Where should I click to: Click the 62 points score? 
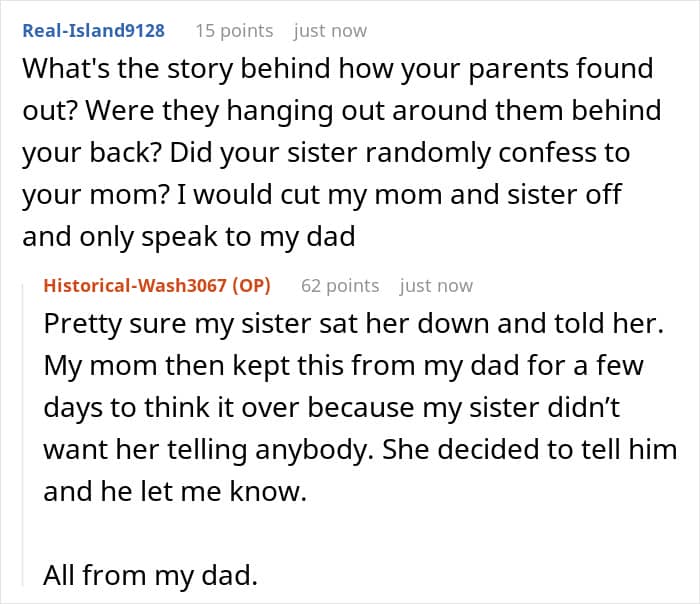coord(340,286)
